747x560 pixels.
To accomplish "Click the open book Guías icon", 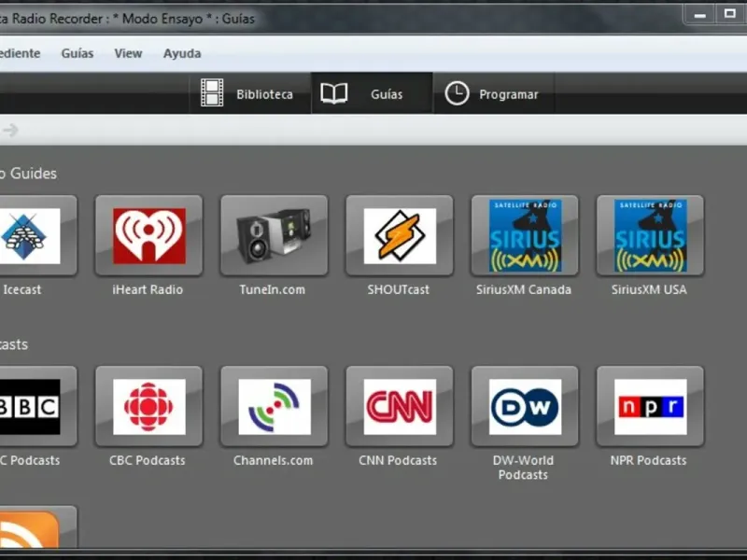I will tap(334, 92).
